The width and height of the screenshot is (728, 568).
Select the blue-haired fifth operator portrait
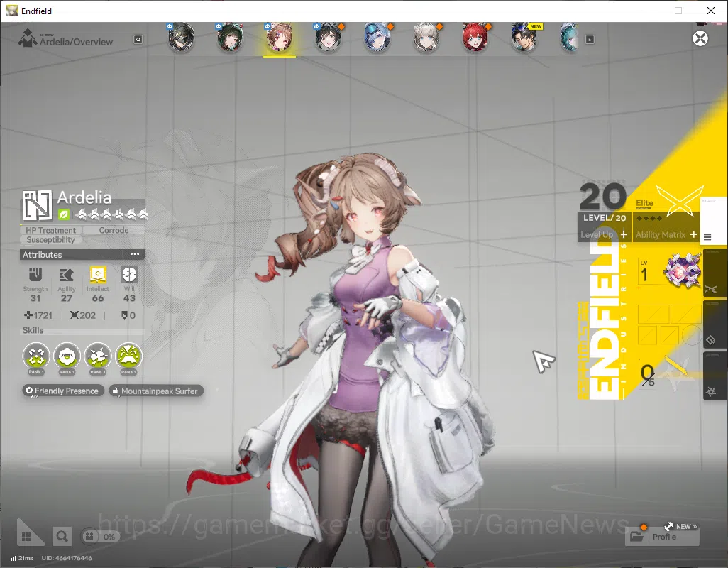click(377, 38)
